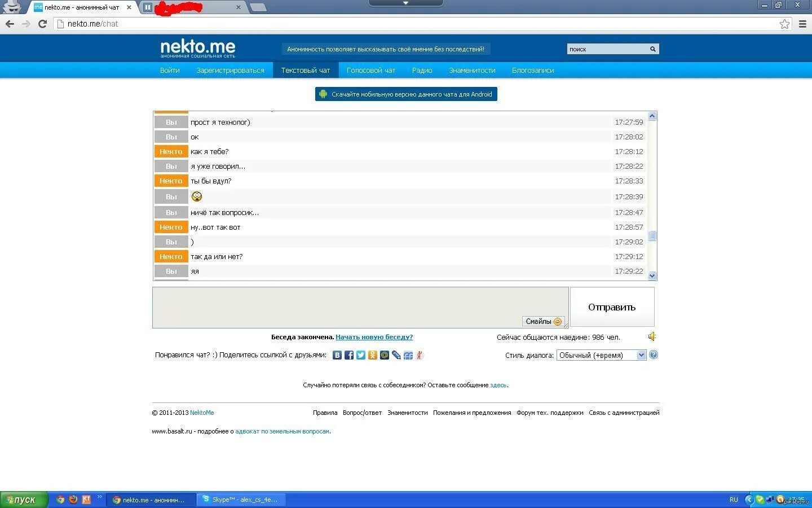
Task: Click the browser address bar
Action: tap(417, 24)
